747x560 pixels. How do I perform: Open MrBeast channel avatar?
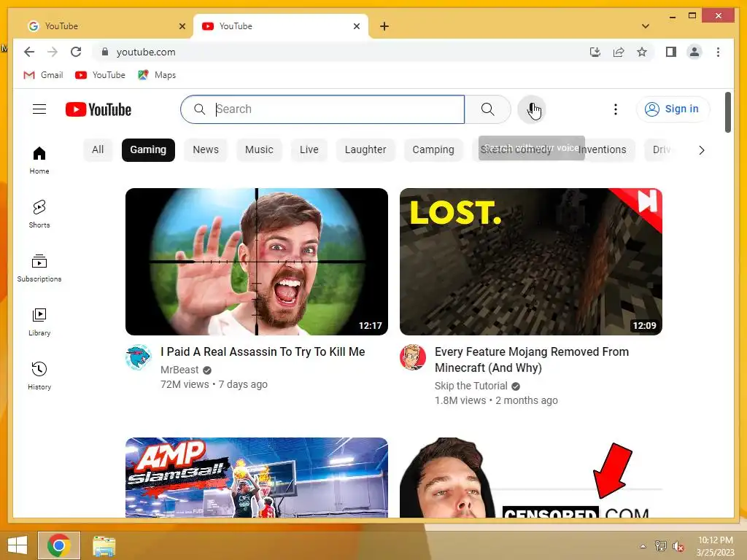[x=139, y=357]
